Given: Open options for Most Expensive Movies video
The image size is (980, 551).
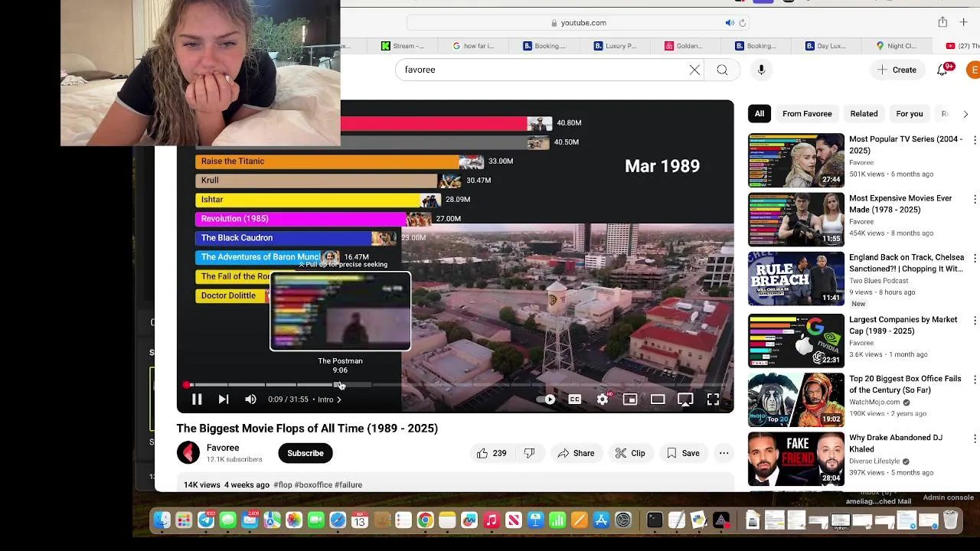Looking at the screenshot, I should (x=975, y=199).
